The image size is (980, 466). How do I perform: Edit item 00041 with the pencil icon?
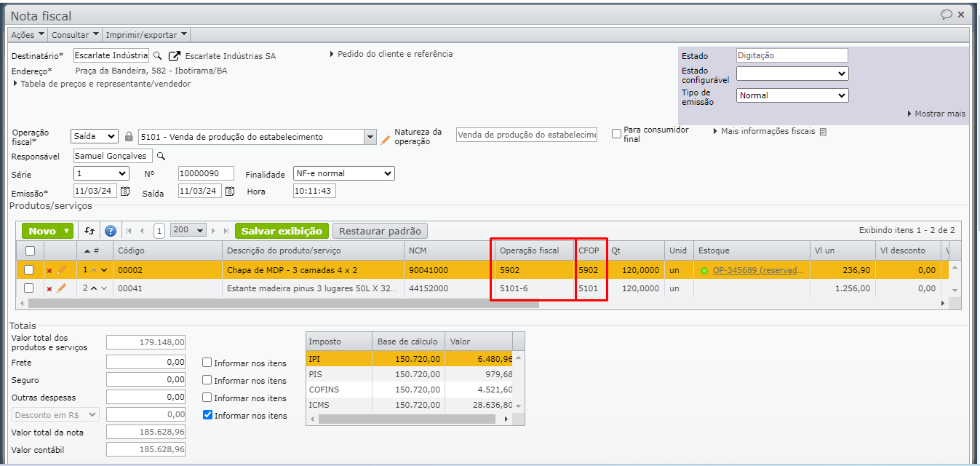[61, 288]
